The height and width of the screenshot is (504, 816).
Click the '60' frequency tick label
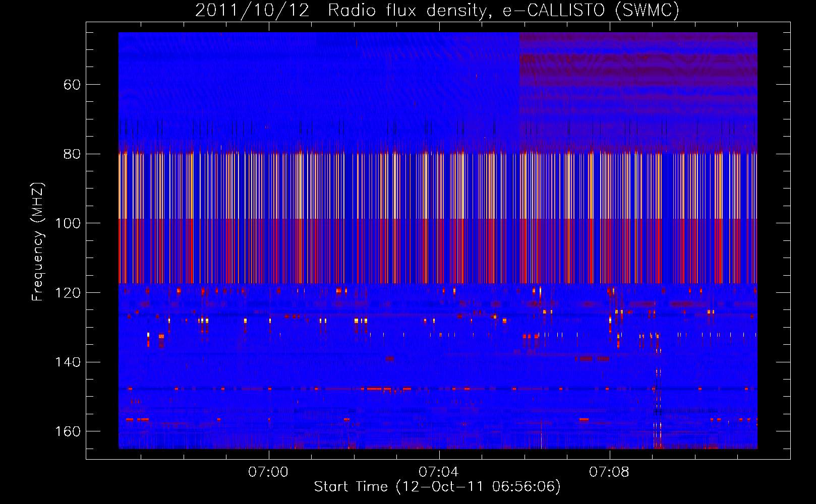[x=72, y=85]
